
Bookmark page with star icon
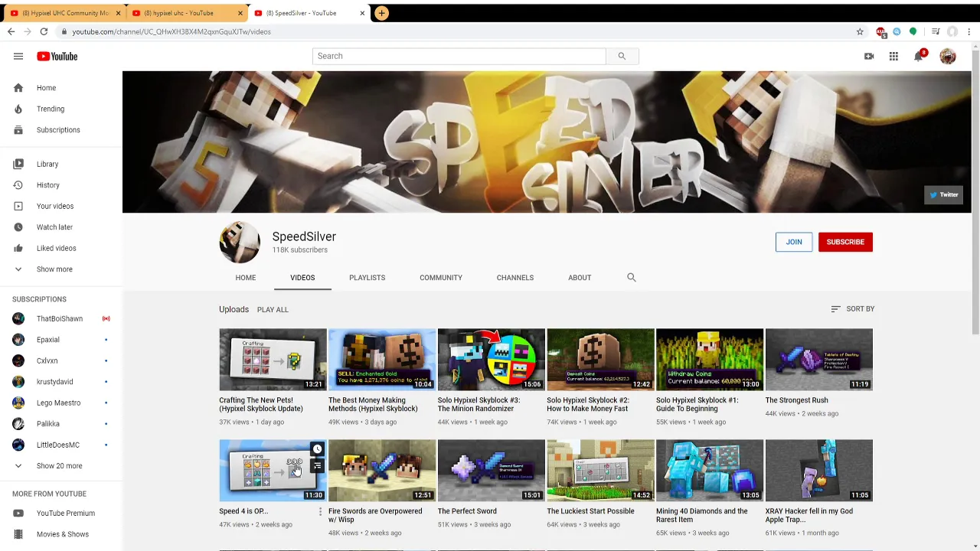point(860,31)
